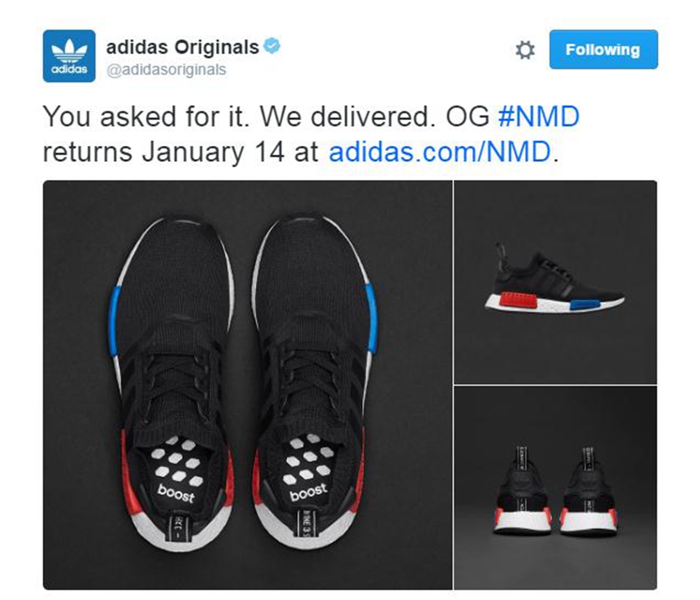The height and width of the screenshot is (600, 700).
Task: Open the side-view sneaker photo
Action: (x=556, y=282)
